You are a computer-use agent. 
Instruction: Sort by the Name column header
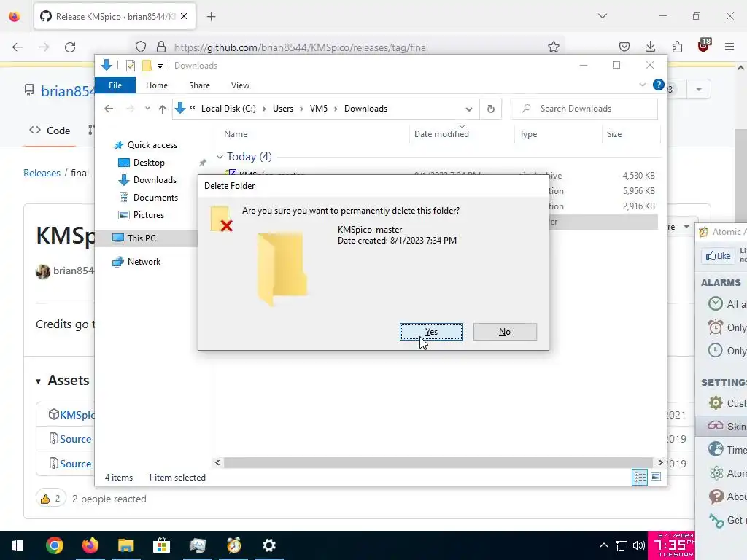[236, 134]
